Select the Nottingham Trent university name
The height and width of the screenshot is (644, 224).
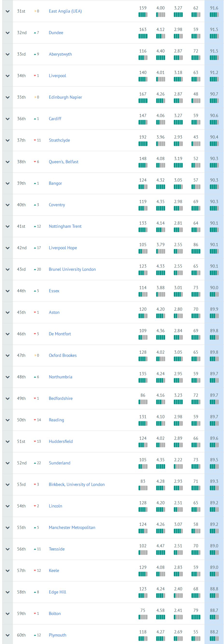click(x=65, y=226)
